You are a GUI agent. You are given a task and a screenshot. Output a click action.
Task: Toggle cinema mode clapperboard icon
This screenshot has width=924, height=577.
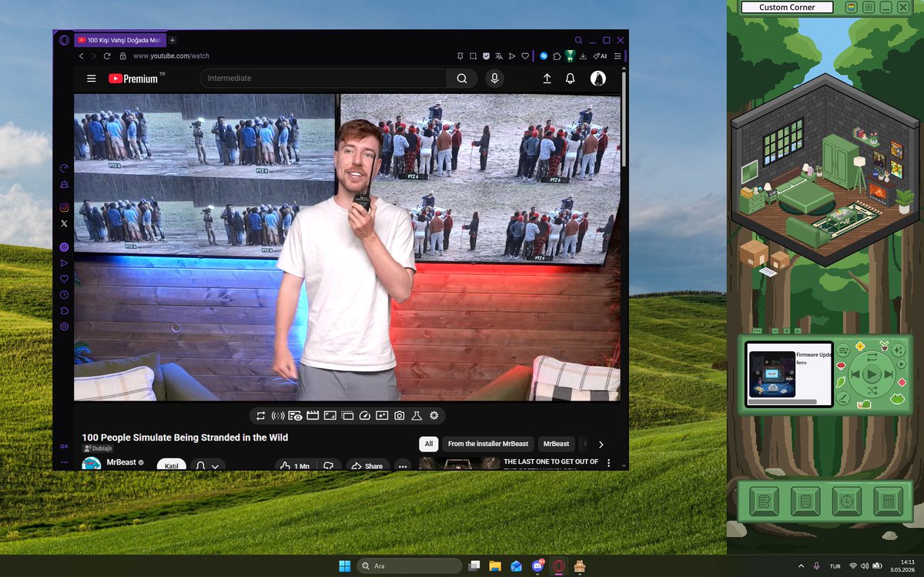click(313, 415)
